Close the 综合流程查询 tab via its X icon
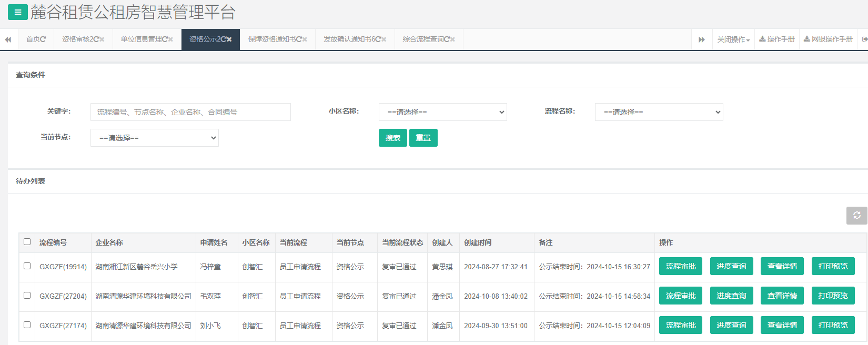Viewport: 868px width, 345px height. click(x=452, y=39)
